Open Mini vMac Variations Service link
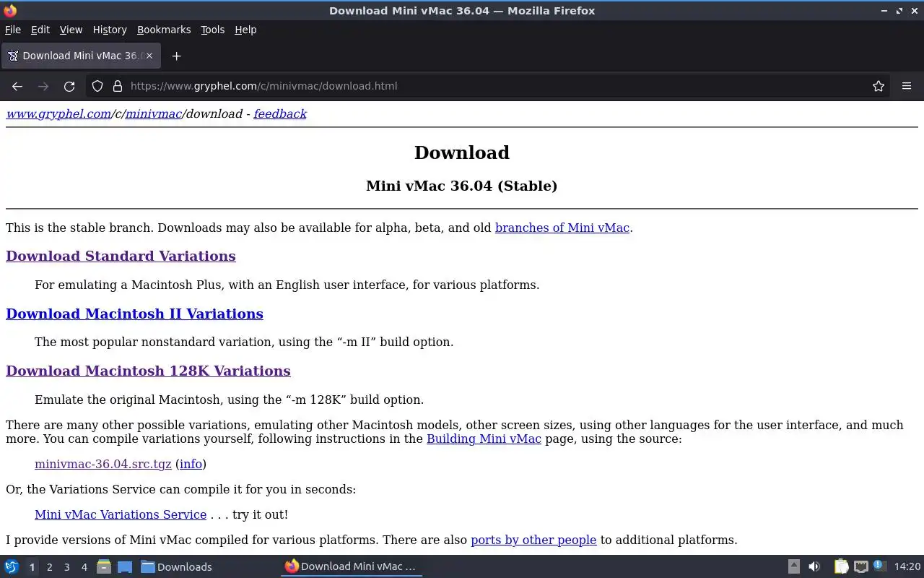This screenshot has width=924, height=578. 121,514
